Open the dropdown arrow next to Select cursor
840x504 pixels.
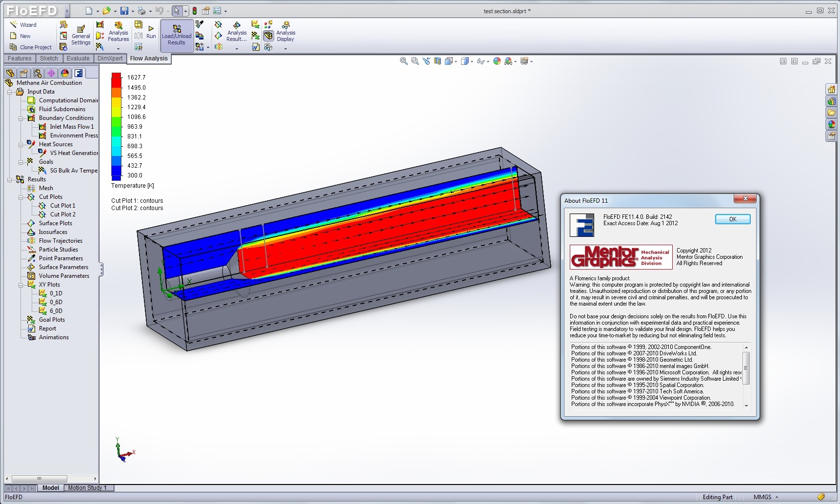186,11
